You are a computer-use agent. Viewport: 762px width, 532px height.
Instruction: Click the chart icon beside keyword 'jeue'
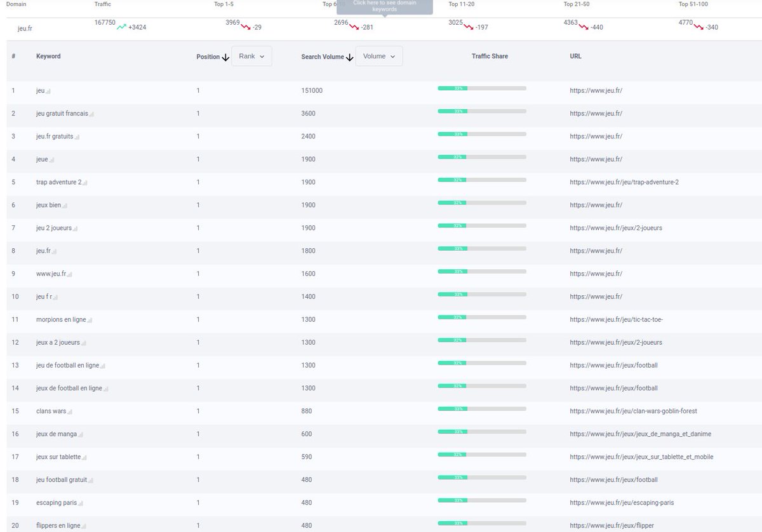52,161
